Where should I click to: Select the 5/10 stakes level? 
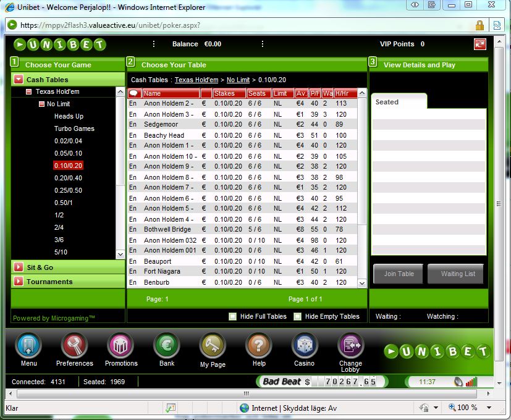61,252
